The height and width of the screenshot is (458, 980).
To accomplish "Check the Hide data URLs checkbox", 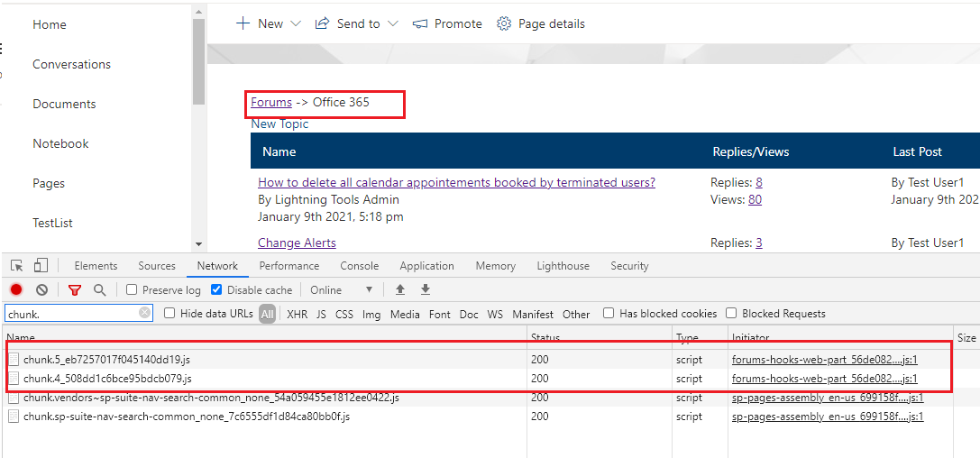I will 169,314.
